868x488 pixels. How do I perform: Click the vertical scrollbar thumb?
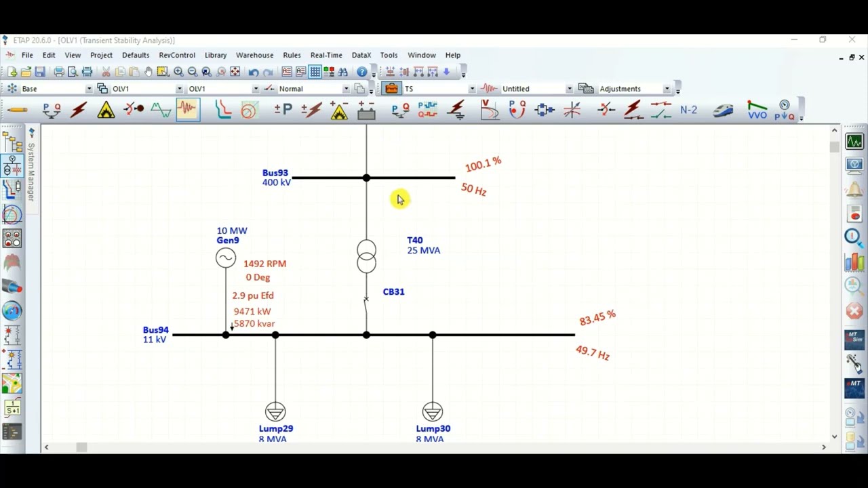(x=834, y=146)
